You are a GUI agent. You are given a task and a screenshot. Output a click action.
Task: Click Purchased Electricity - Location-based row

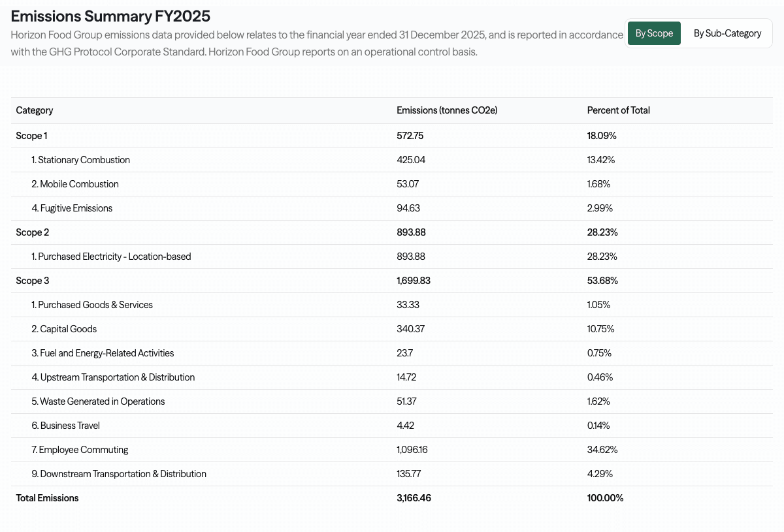(112, 256)
